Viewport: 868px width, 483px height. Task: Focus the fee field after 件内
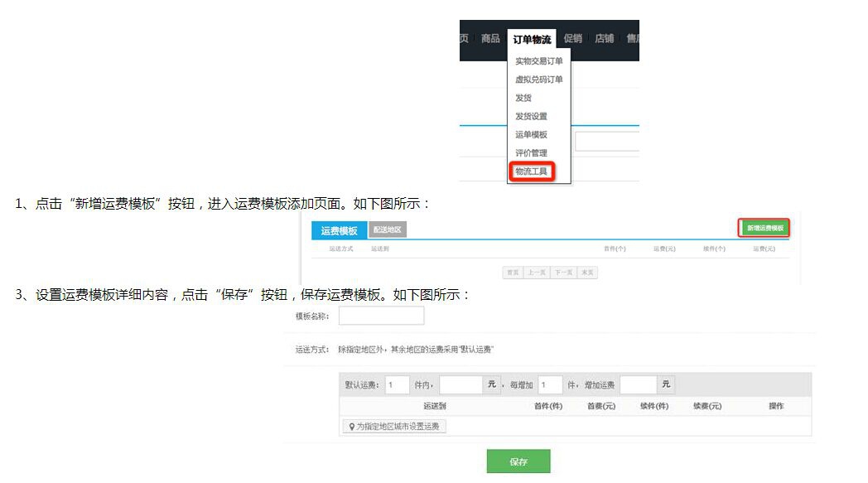(461, 384)
